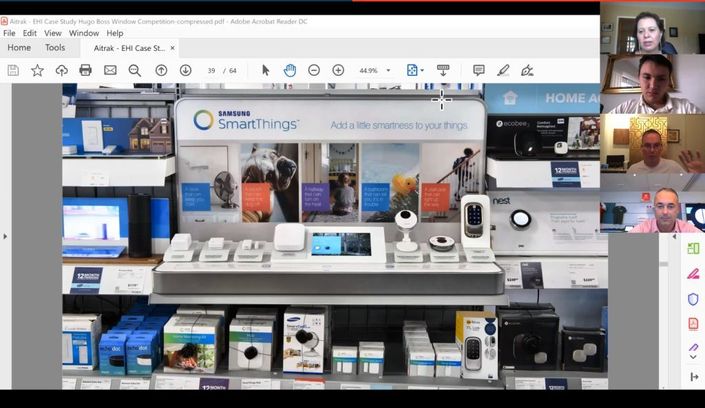Open the Protect shield tool

tap(693, 299)
